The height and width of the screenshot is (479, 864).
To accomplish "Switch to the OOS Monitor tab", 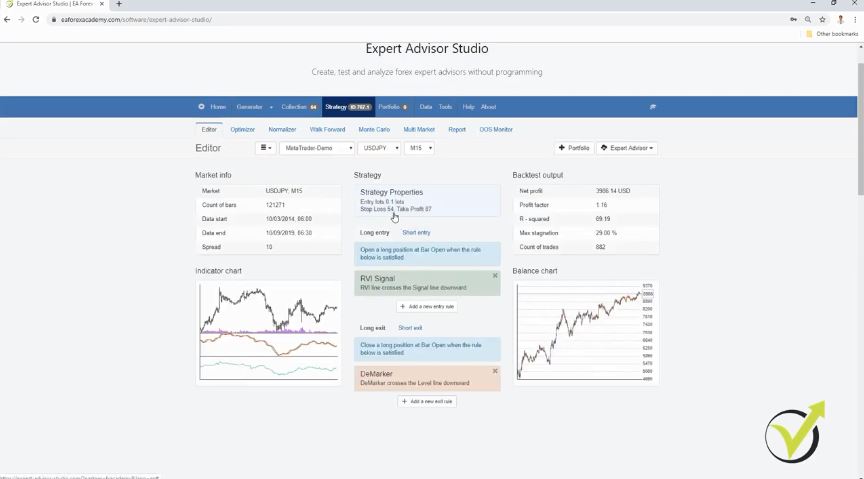I will pos(496,130).
